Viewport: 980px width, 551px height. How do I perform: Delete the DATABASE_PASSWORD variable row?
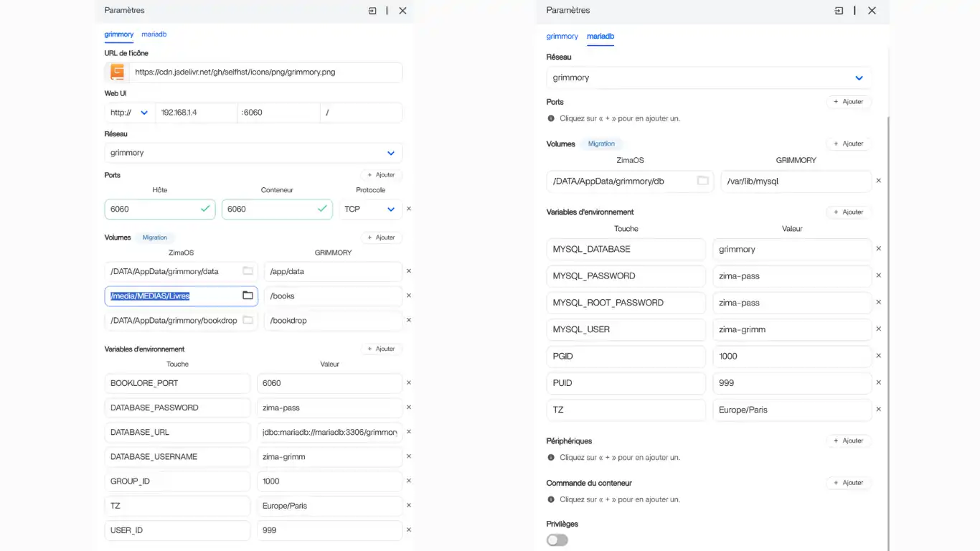coord(409,407)
